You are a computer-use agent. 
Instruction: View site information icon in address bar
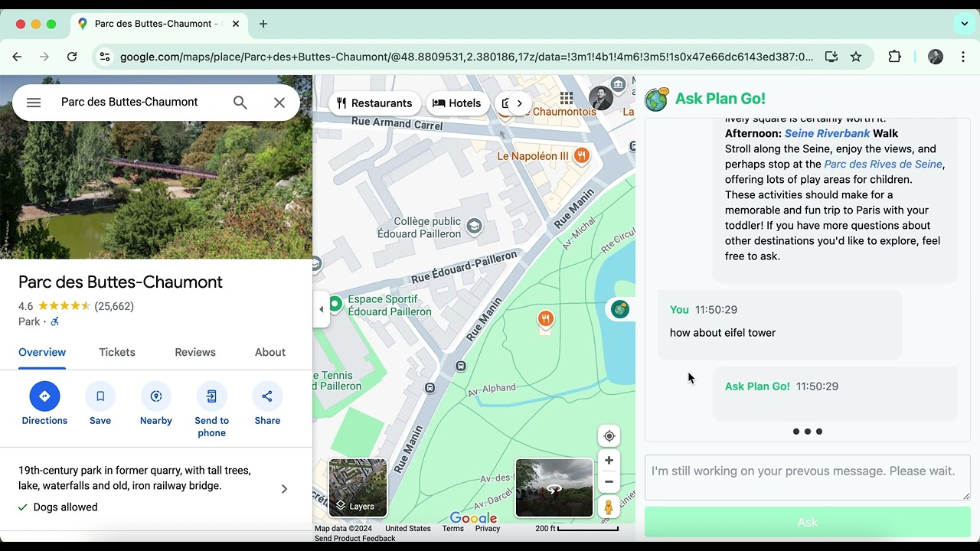pos(105,57)
